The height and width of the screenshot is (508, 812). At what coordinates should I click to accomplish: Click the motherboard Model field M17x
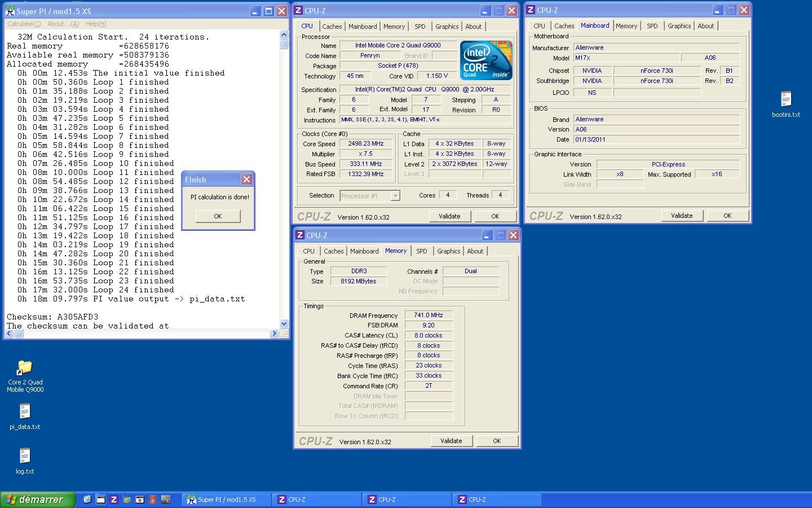pyautogui.click(x=626, y=58)
